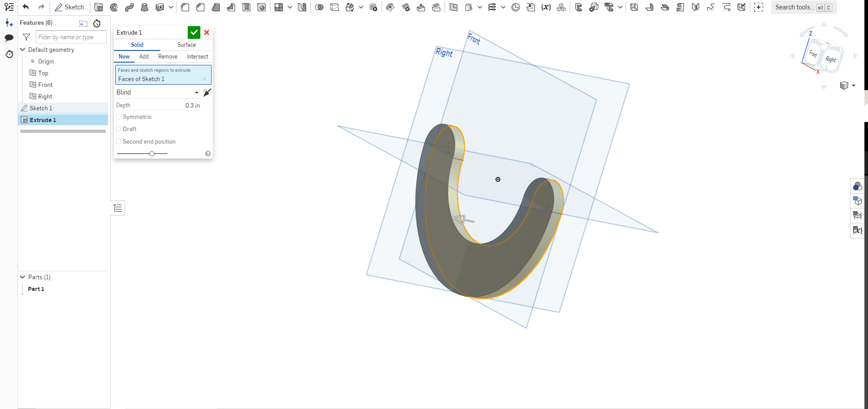Cancel Extrude 1 with red X
The image size is (868, 409).
[x=207, y=32]
